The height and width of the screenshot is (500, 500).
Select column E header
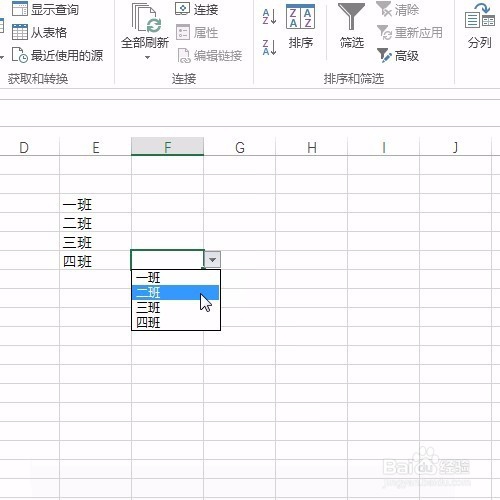(96, 147)
